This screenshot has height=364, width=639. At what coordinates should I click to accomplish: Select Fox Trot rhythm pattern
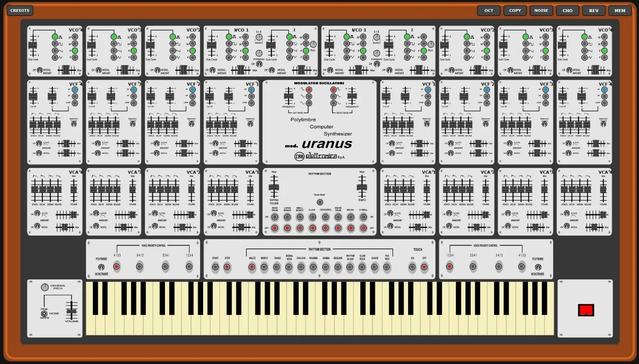coord(387,267)
